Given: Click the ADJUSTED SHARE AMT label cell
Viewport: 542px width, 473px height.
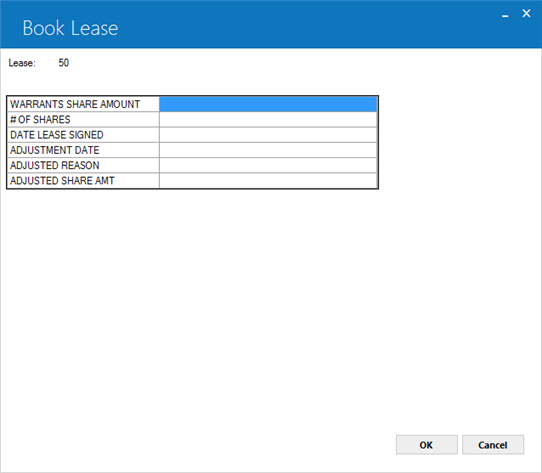Looking at the screenshot, I should [x=83, y=180].
